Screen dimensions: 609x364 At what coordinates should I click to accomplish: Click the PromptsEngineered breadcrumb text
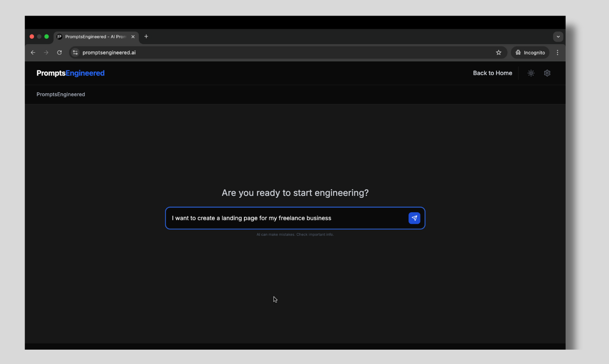click(61, 94)
